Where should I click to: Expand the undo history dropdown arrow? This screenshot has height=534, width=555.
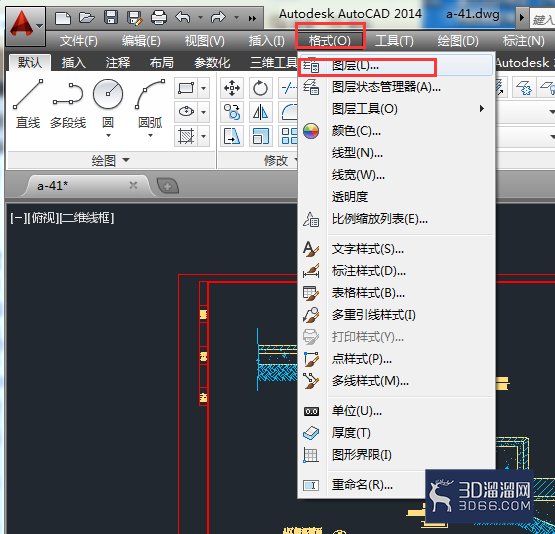200,17
